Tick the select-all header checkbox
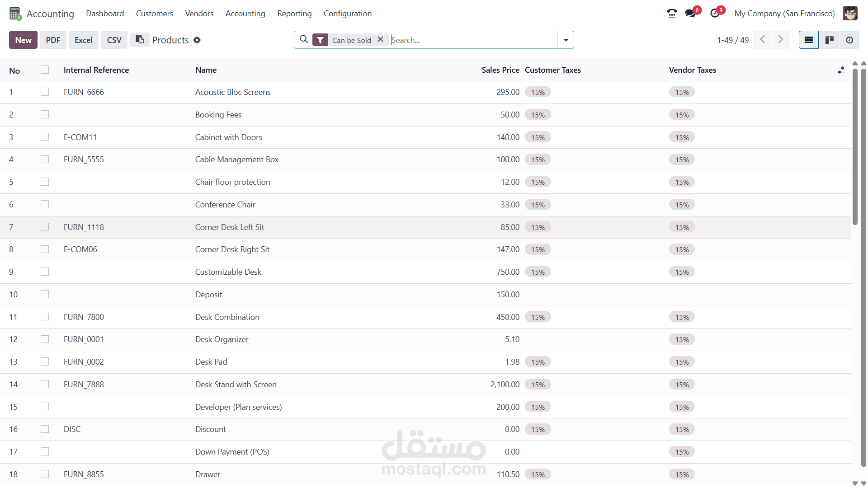Image resolution: width=868 pixels, height=488 pixels. click(45, 70)
